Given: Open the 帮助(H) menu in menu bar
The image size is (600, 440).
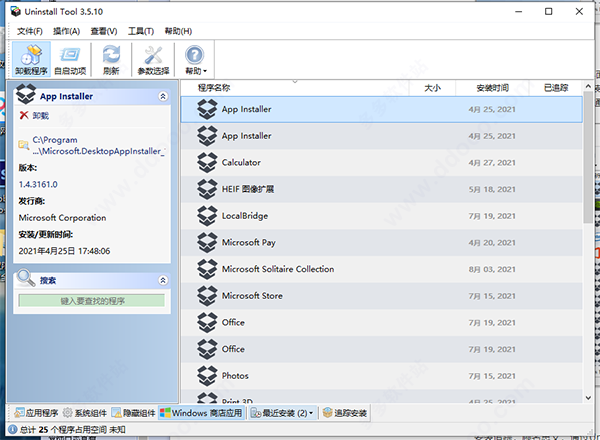Looking at the screenshot, I should point(178,31).
